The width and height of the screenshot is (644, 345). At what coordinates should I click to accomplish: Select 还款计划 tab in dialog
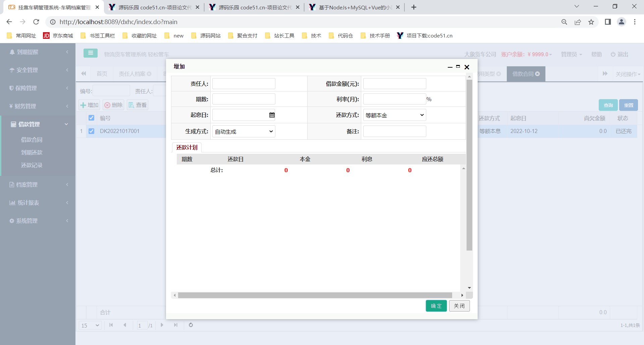(x=187, y=147)
